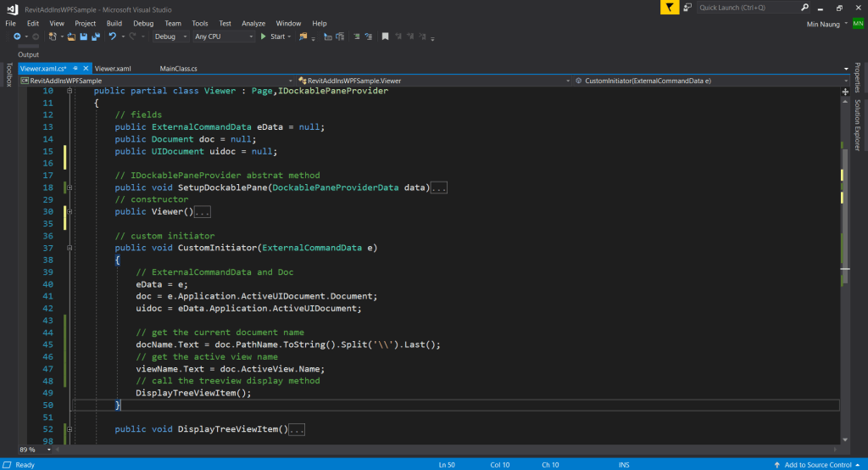
Task: Click the Navigate Backward arrow icon
Action: 17,36
